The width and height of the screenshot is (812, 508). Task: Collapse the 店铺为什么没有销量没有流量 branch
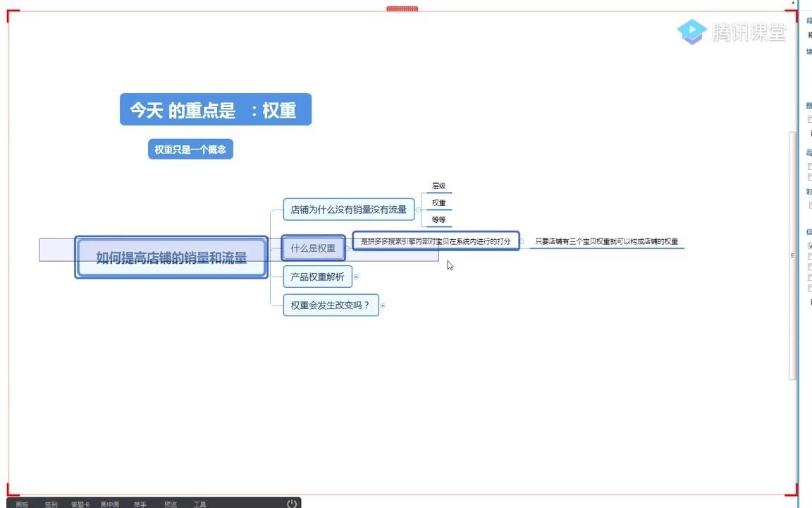pos(419,210)
